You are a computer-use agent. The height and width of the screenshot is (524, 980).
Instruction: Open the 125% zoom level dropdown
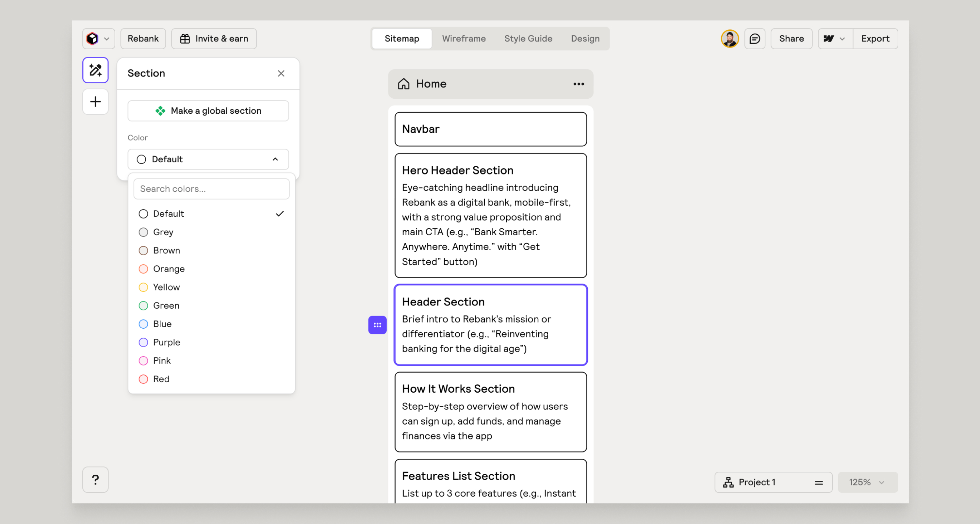867,483
